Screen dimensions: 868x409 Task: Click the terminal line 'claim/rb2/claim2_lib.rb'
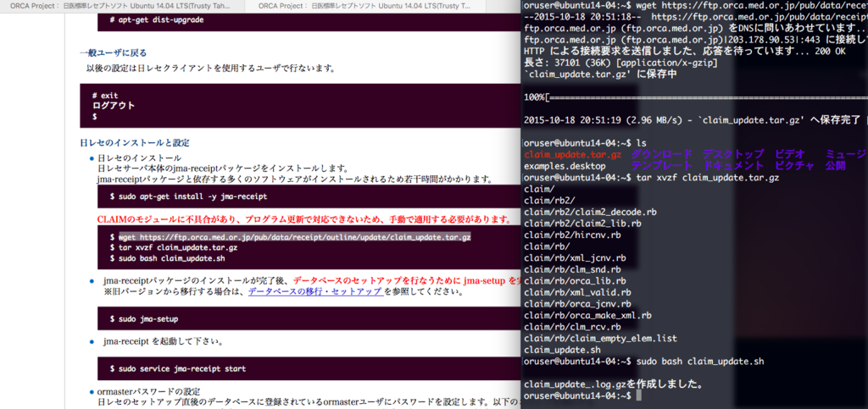coord(582,224)
